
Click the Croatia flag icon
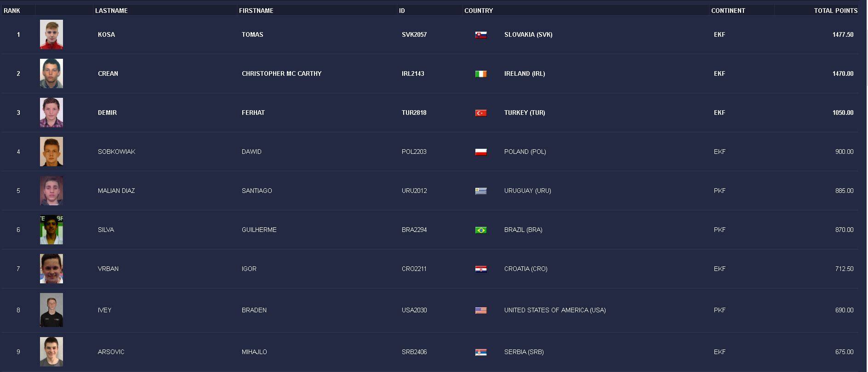pos(481,269)
